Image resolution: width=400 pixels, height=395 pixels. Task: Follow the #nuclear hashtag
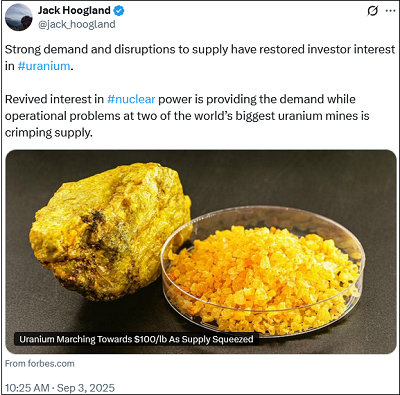point(131,99)
